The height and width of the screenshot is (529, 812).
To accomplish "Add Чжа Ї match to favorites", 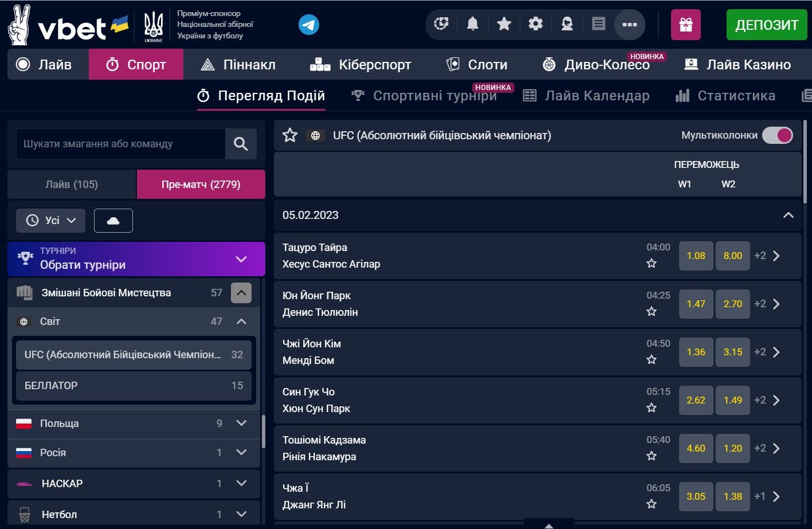I will point(652,504).
